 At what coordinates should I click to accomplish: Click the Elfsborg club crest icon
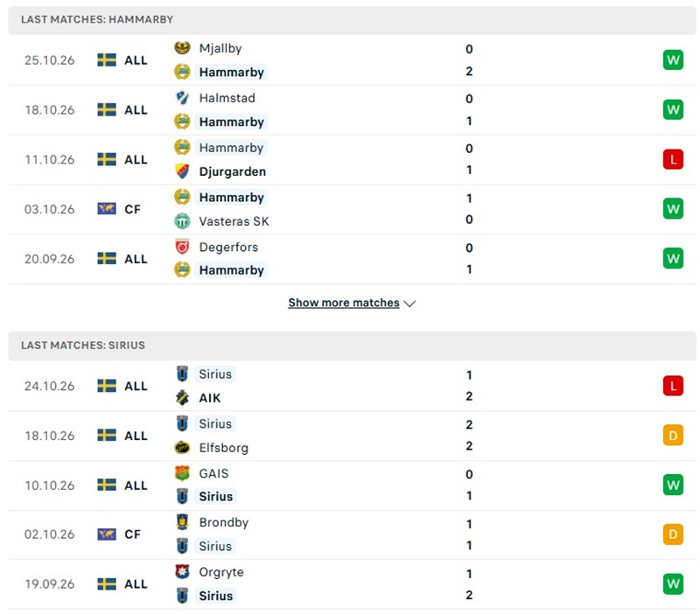pos(182,447)
